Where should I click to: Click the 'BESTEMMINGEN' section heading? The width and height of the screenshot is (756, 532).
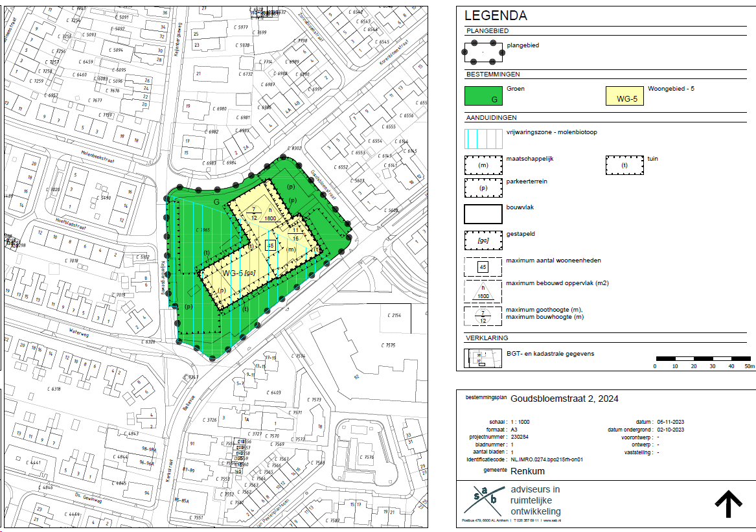(x=493, y=75)
